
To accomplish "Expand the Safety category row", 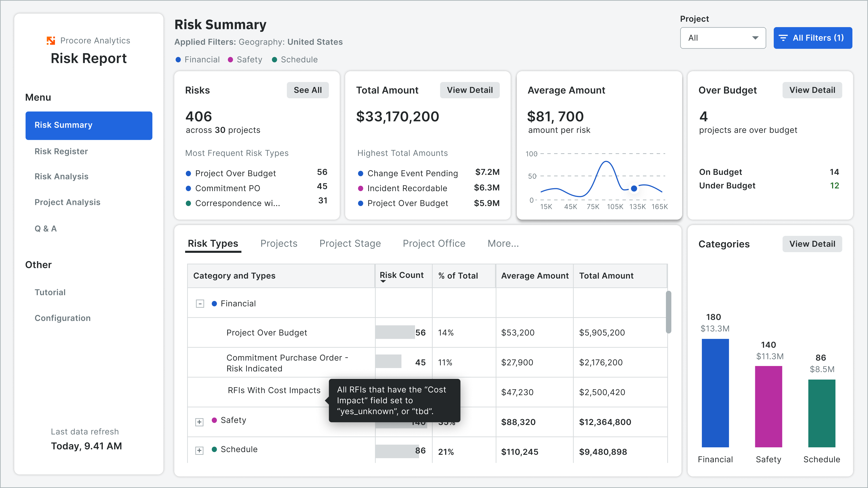I will (199, 422).
